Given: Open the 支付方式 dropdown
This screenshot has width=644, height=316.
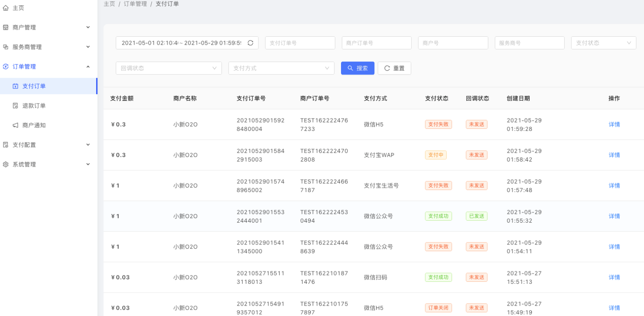Looking at the screenshot, I should pyautogui.click(x=281, y=68).
